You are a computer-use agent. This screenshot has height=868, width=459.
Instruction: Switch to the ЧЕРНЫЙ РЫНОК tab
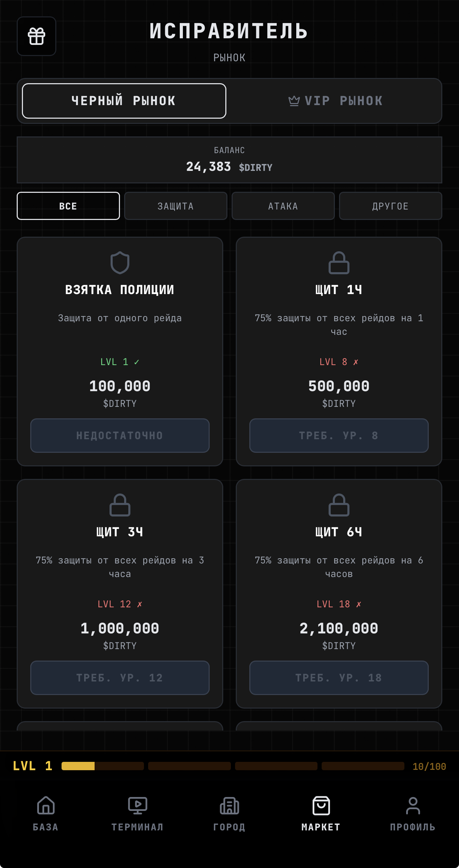tap(124, 101)
